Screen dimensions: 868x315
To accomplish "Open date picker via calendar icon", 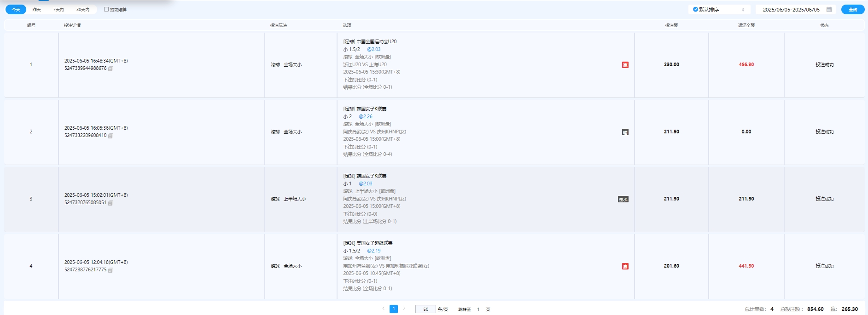I will tap(829, 9).
